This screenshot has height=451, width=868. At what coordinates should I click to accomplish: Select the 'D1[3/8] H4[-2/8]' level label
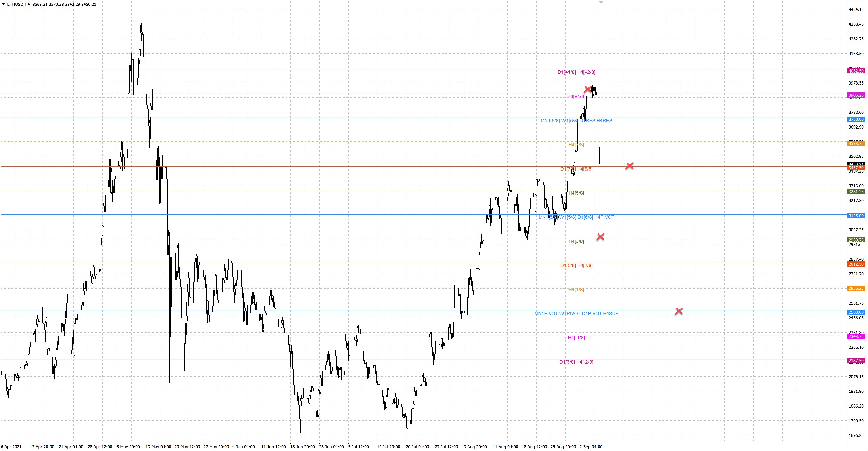[x=576, y=362]
